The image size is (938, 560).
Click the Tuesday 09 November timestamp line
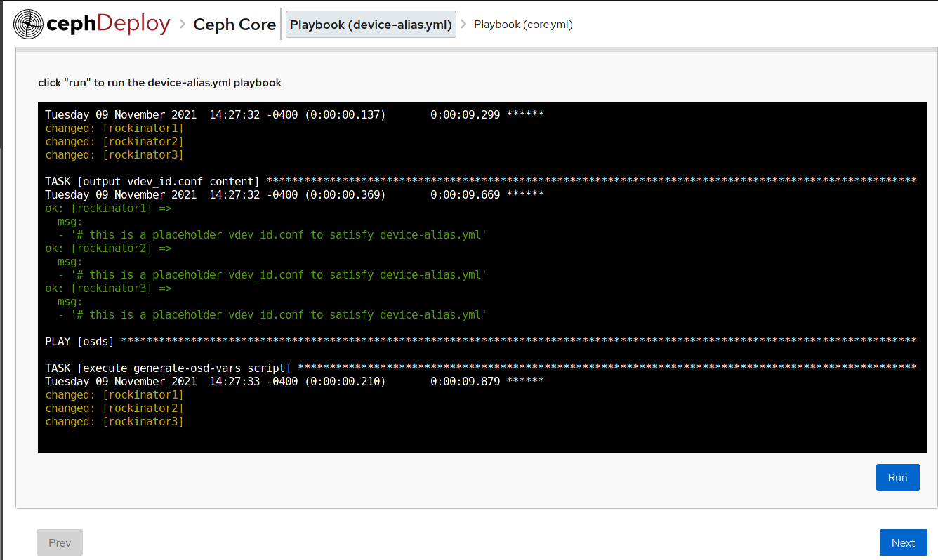point(214,114)
